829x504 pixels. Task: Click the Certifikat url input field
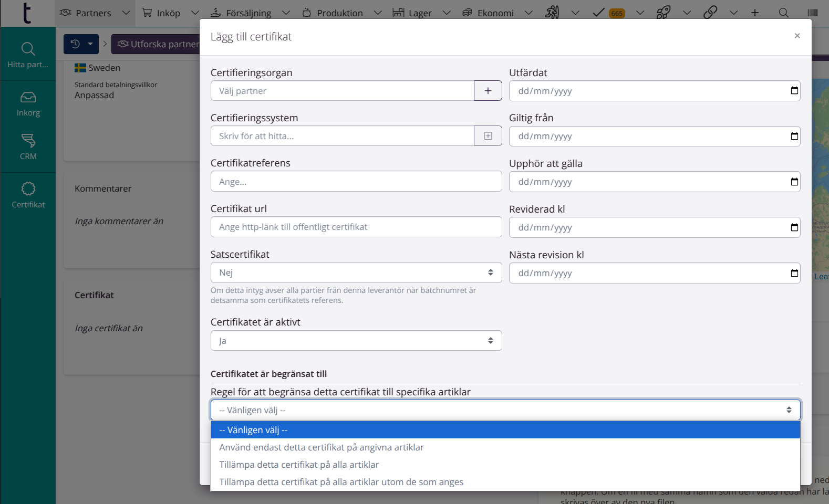tap(356, 227)
